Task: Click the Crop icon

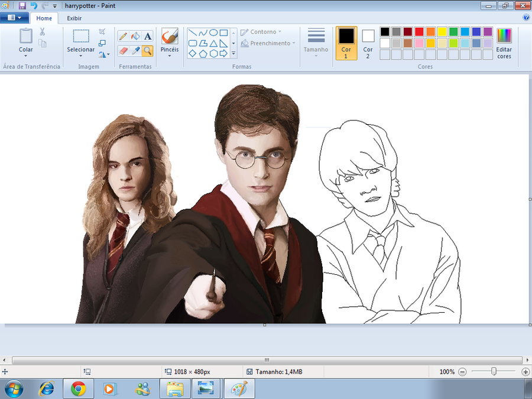Action: [102, 31]
